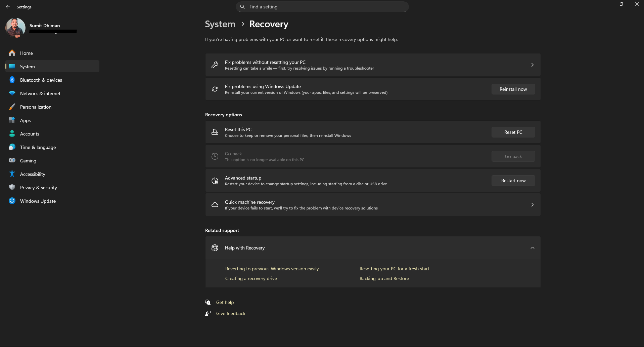
Task: Click the System monitor icon in sidebar
Action: pyautogui.click(x=12, y=66)
